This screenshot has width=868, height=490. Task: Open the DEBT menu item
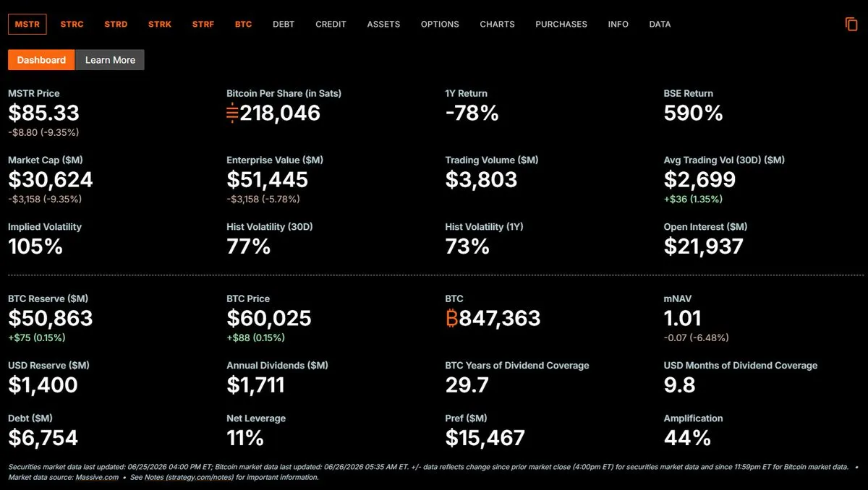284,24
